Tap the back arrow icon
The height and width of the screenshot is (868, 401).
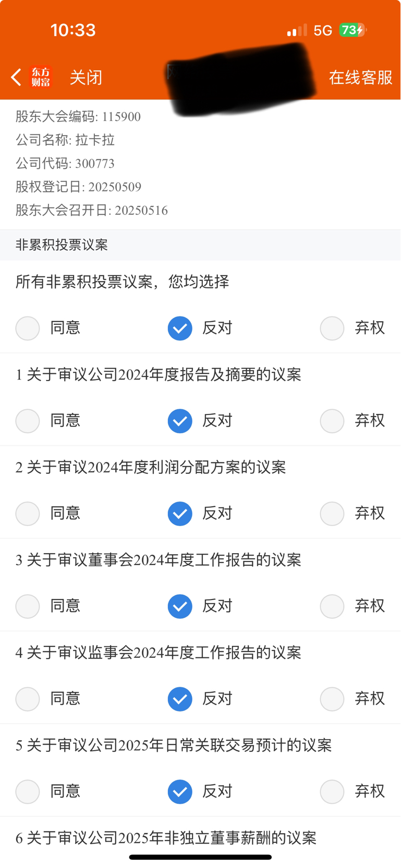point(16,77)
